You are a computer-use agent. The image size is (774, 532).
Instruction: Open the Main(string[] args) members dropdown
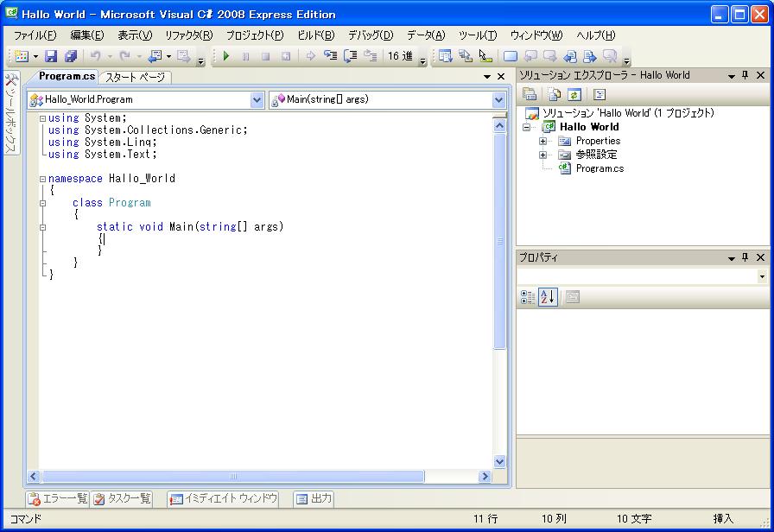click(498, 99)
